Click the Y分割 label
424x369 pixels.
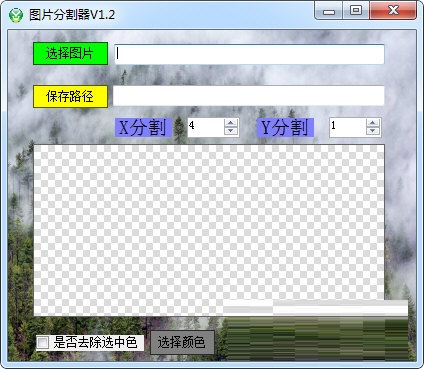(285, 127)
